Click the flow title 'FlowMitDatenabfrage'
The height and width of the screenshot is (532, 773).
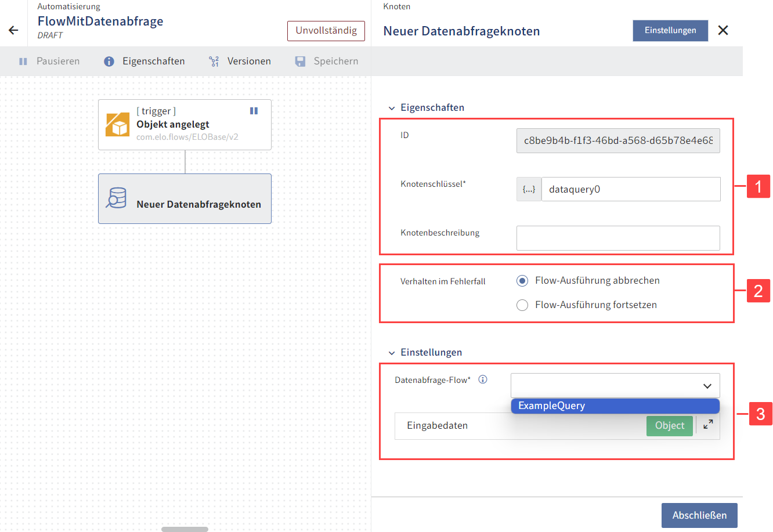(x=100, y=21)
